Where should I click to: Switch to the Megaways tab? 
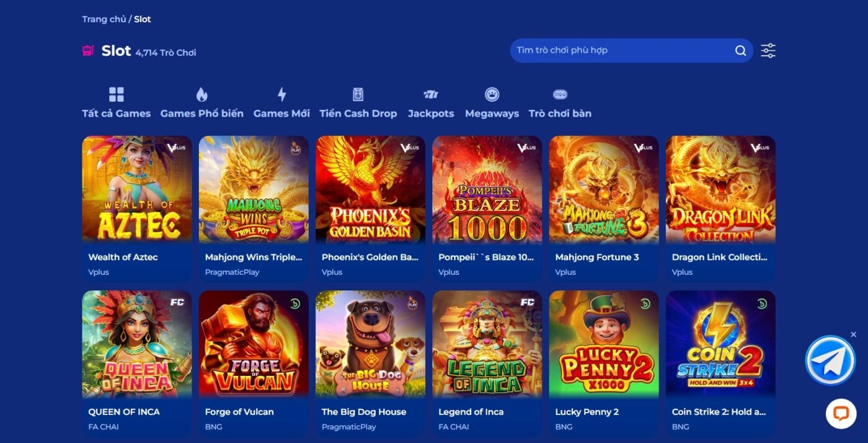[x=492, y=103]
